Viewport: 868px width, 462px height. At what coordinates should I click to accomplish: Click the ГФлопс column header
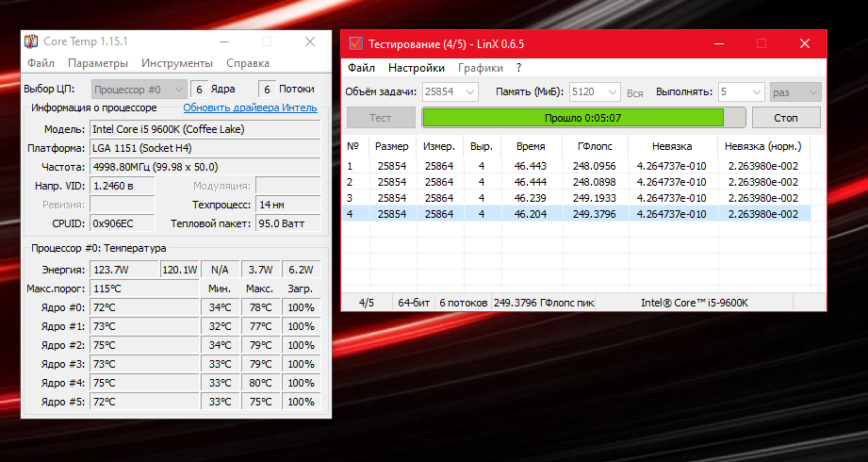click(x=595, y=147)
